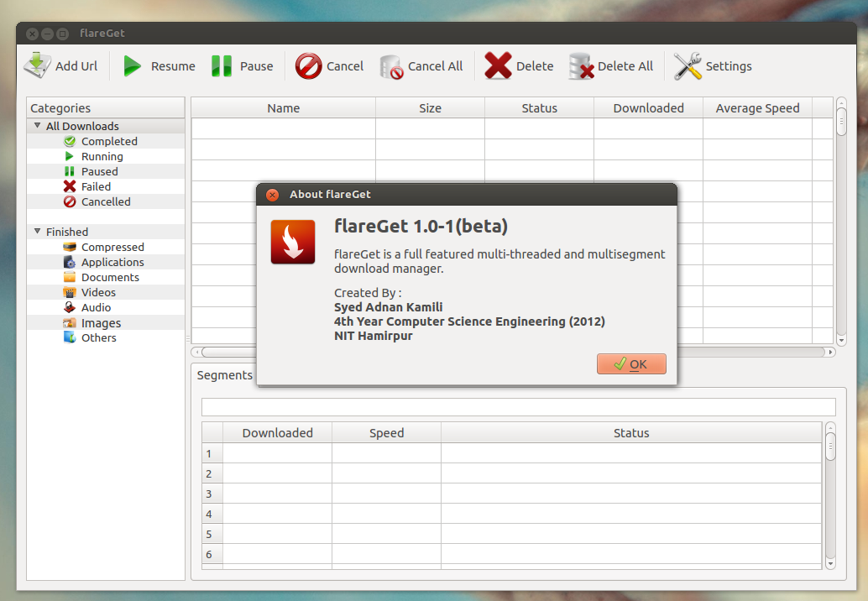This screenshot has height=601, width=868.
Task: Click the Add Url toolbar icon
Action: pos(38,65)
